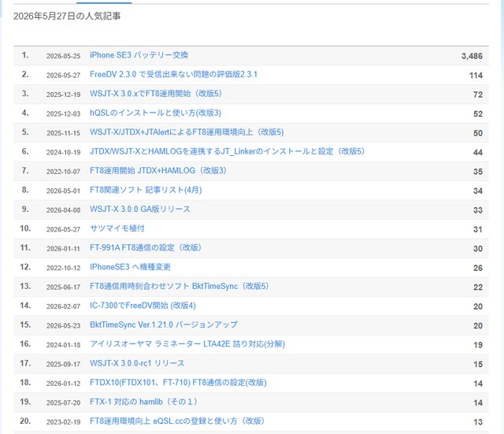
Task: Click the date 2022-10-07 in row 7
Action: [x=63, y=172]
